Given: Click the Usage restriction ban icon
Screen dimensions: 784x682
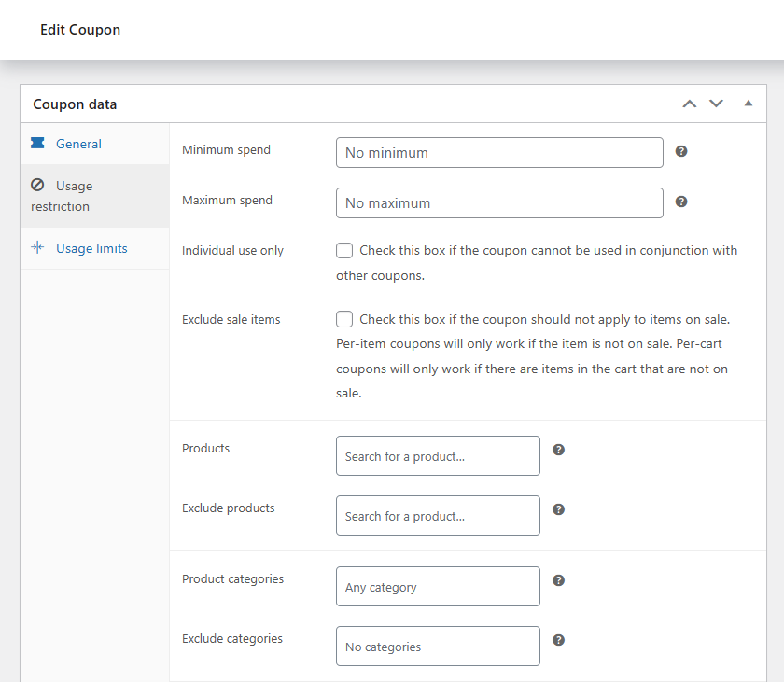Looking at the screenshot, I should coord(37,185).
